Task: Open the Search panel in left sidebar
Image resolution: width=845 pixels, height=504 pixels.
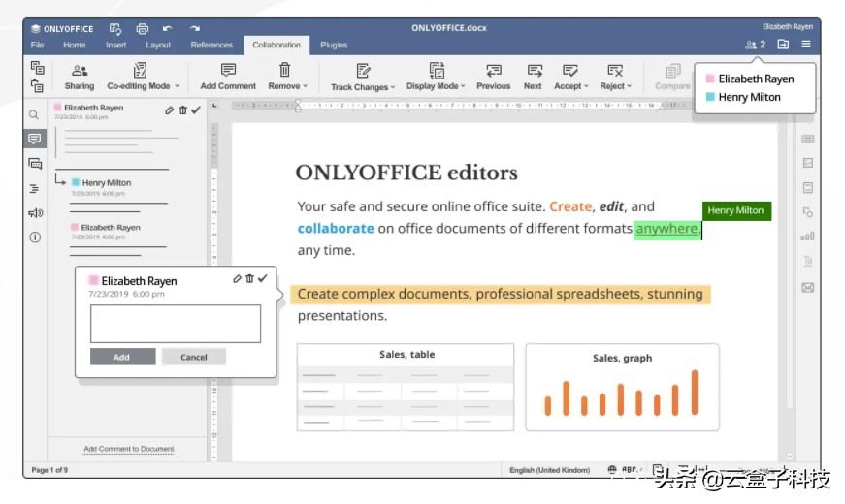Action: click(34, 114)
